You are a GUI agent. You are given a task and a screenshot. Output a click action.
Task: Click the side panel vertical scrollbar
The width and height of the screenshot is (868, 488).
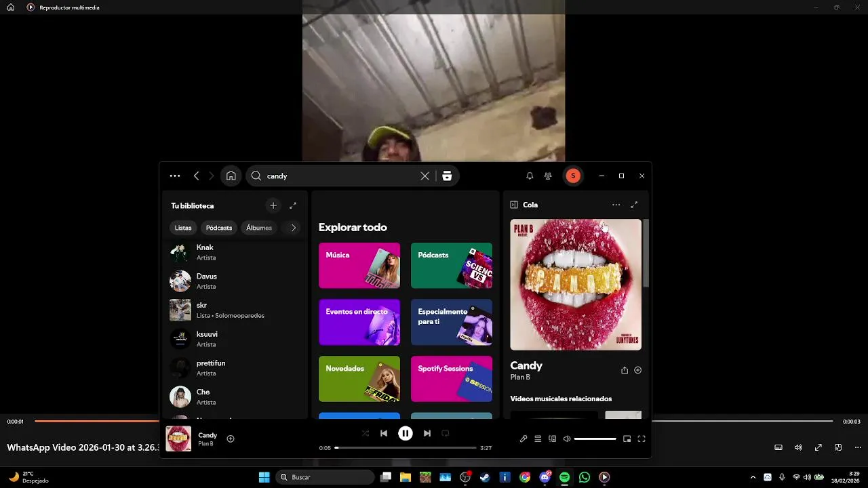(646, 252)
